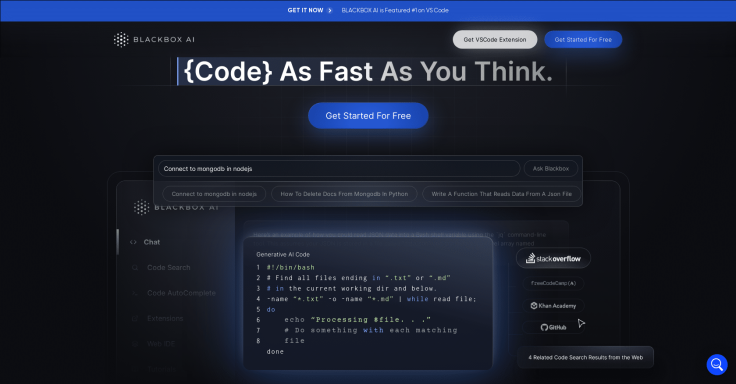Click the Chat code-brackets icon in sidebar
This screenshot has width=736, height=384.
point(133,242)
